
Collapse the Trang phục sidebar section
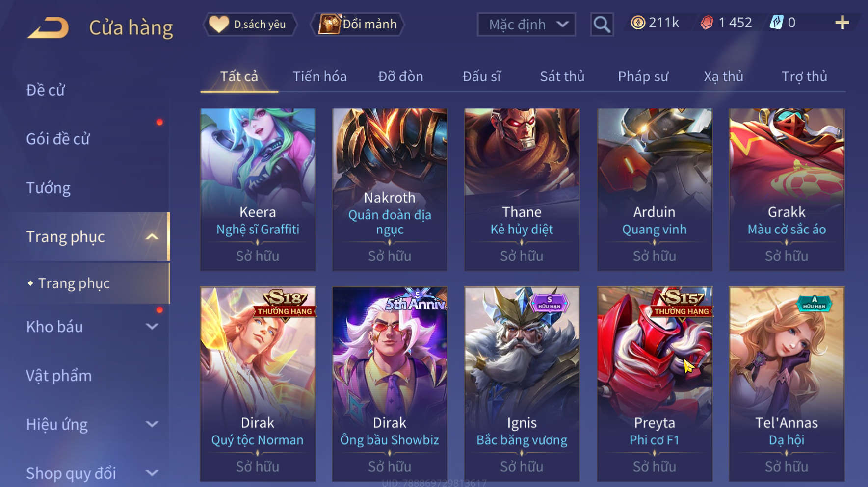click(152, 237)
